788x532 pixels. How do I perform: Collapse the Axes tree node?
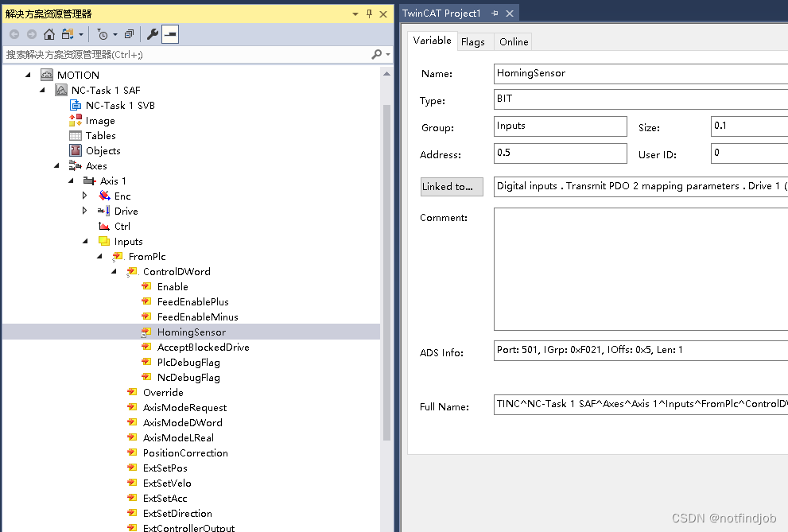tap(56, 165)
